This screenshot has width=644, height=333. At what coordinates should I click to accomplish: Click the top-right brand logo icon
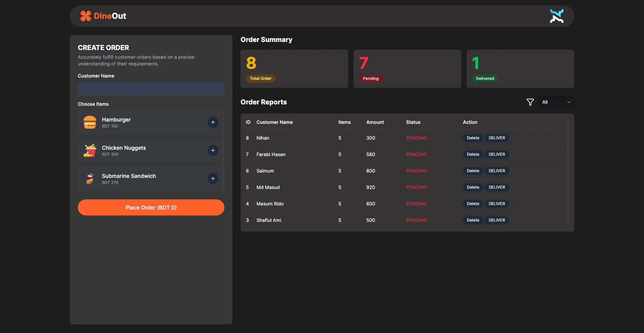(556, 16)
